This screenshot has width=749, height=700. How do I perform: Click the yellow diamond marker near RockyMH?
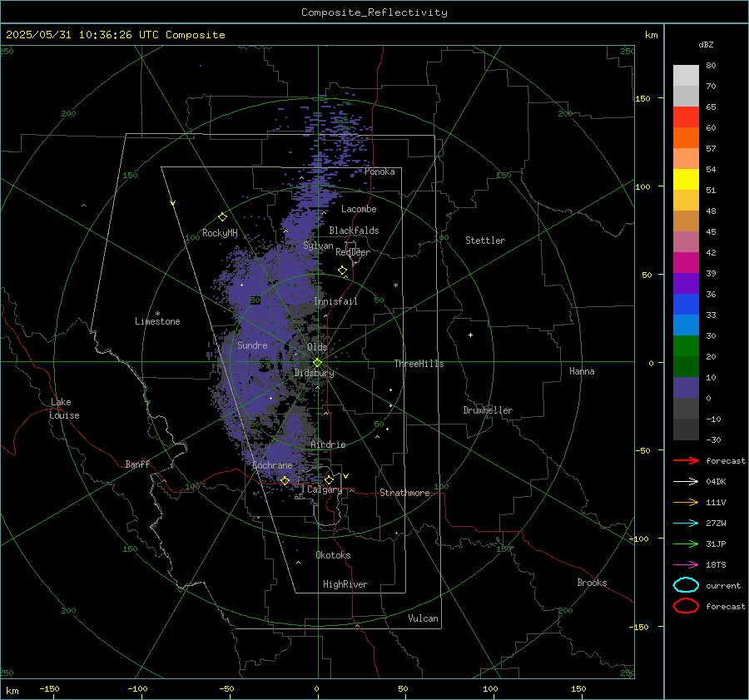tap(222, 217)
